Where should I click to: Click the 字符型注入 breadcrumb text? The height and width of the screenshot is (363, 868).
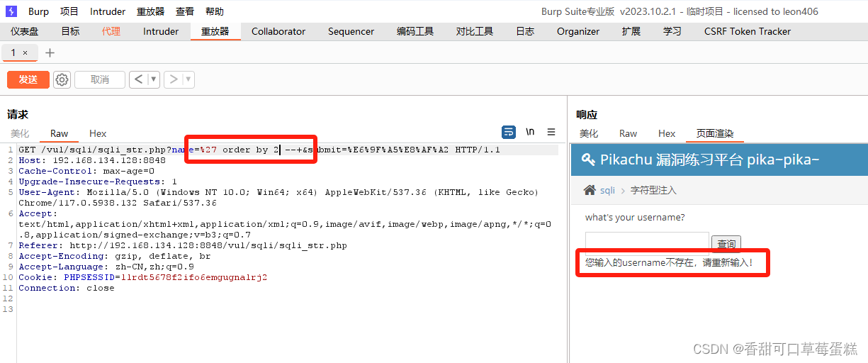click(x=654, y=191)
